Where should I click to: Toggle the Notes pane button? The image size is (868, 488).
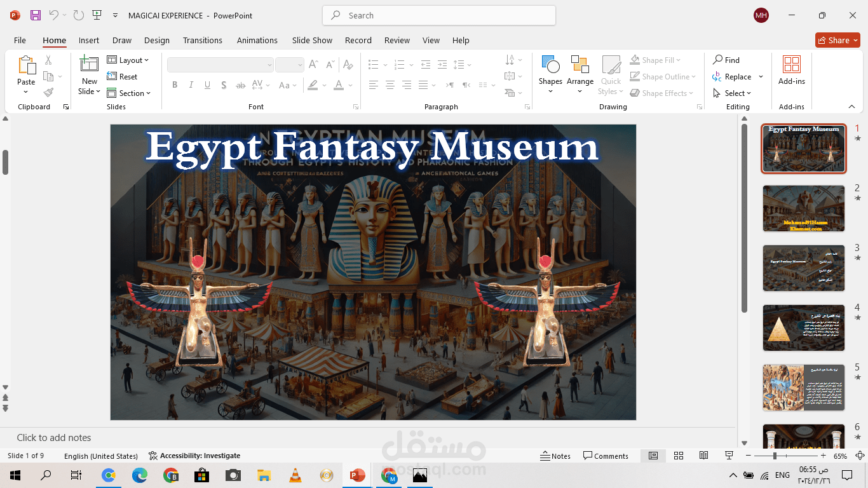(555, 456)
